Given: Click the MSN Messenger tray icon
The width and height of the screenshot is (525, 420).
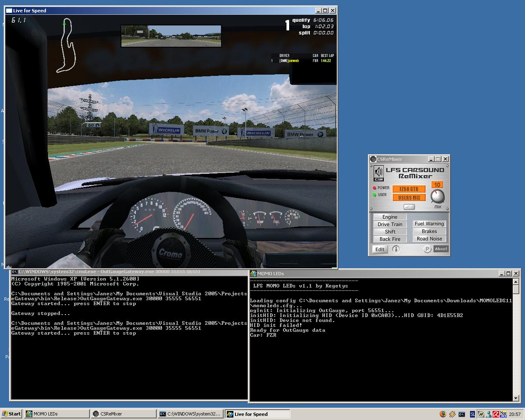Looking at the screenshot, I should point(488,414).
